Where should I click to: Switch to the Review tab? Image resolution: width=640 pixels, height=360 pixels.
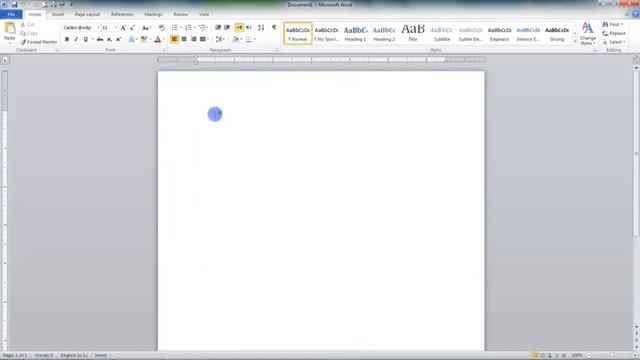pyautogui.click(x=180, y=14)
